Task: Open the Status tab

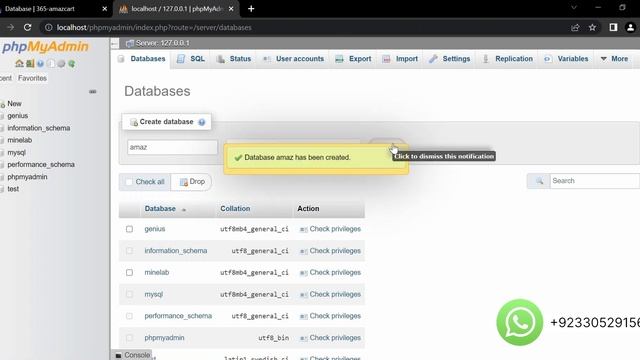Action: click(234, 59)
